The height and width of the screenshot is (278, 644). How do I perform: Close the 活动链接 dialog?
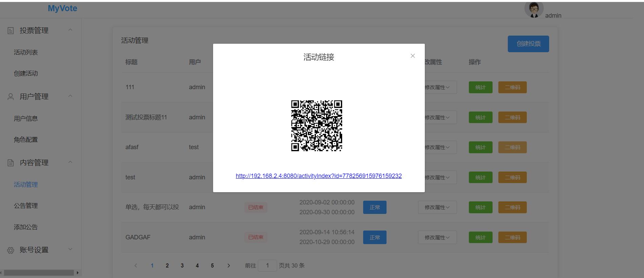pos(413,56)
